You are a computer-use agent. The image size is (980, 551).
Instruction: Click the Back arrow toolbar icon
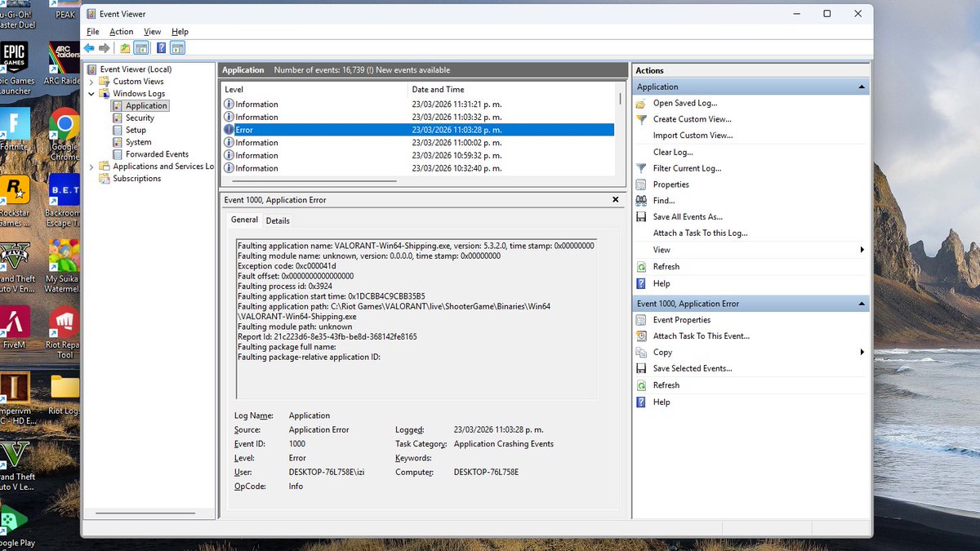coord(89,48)
